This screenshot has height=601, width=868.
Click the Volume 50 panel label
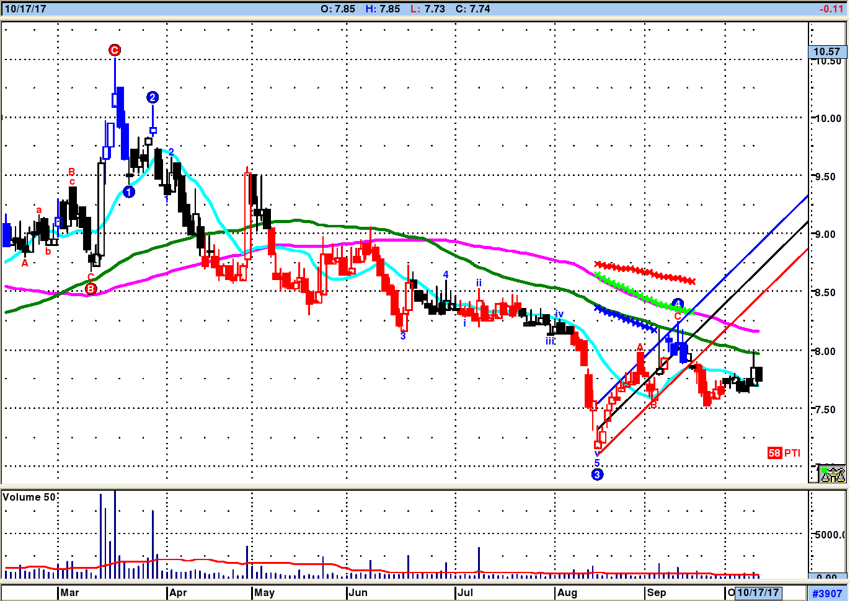point(29,497)
